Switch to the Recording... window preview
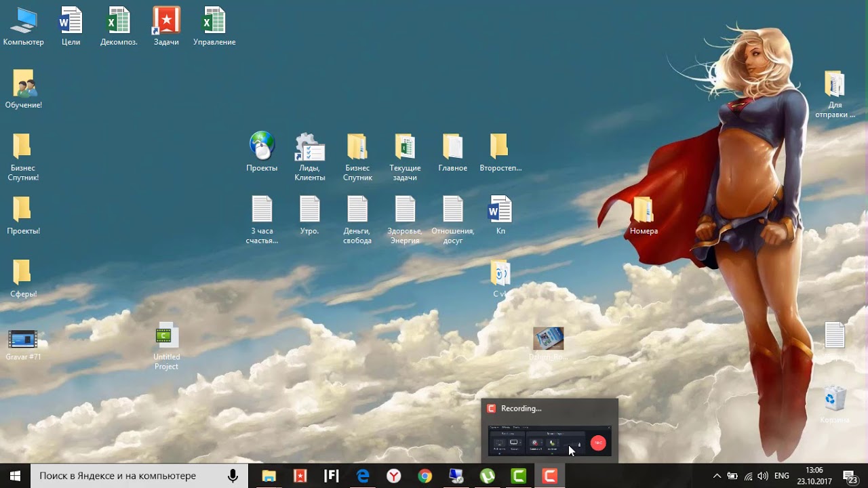Screen dimensions: 868x488 click(550, 431)
